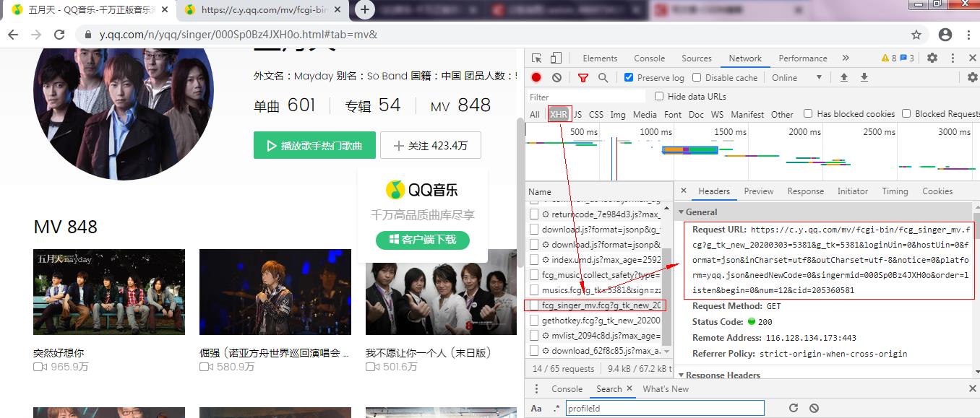The width and height of the screenshot is (980, 418).
Task: Open the Chrome profile avatar
Action: [x=945, y=35]
